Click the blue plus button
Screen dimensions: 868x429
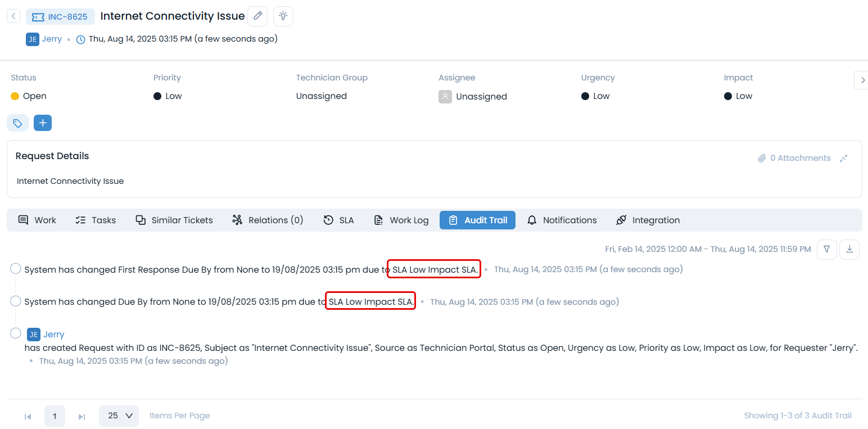(x=43, y=123)
